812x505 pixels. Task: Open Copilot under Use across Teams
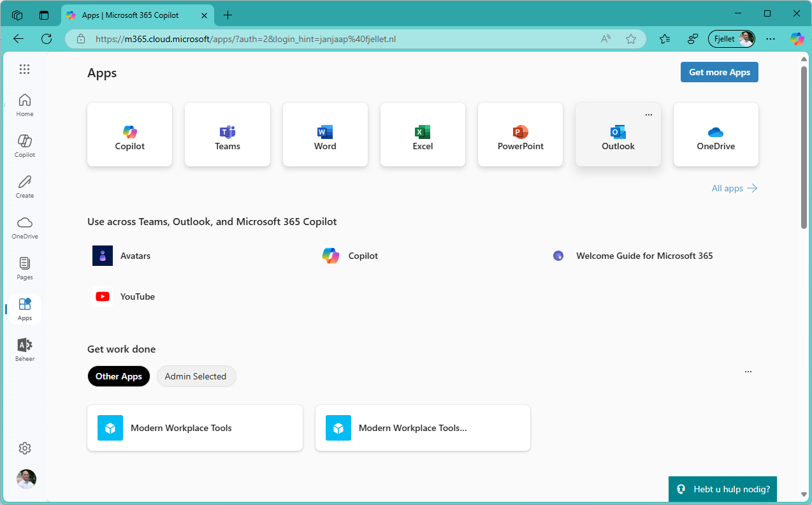point(350,256)
